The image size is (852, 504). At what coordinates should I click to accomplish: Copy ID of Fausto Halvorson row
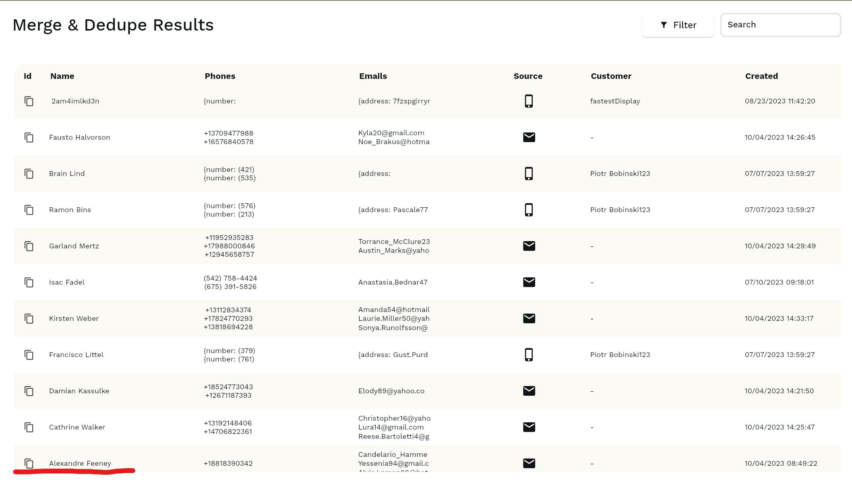(x=29, y=137)
